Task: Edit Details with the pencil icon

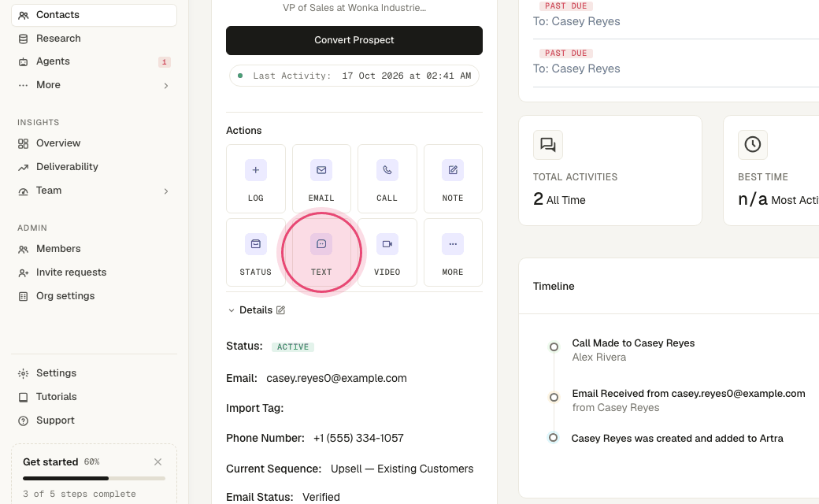Action: click(x=280, y=310)
